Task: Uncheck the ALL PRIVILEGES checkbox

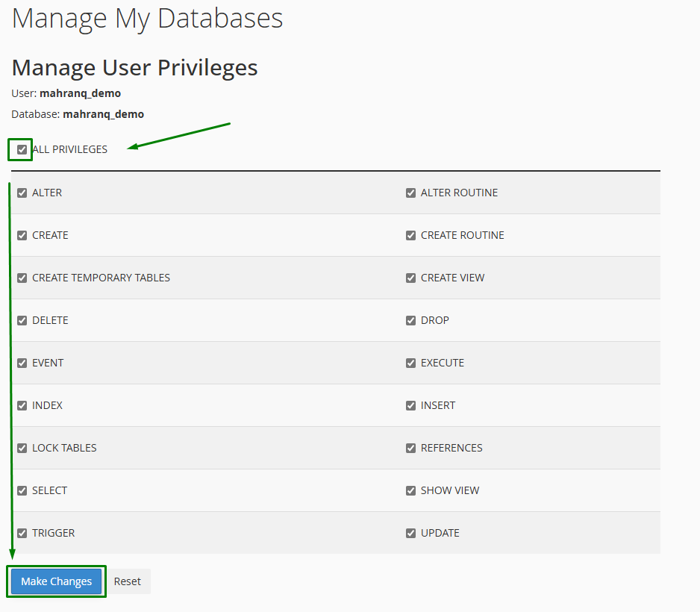Action: pyautogui.click(x=22, y=149)
